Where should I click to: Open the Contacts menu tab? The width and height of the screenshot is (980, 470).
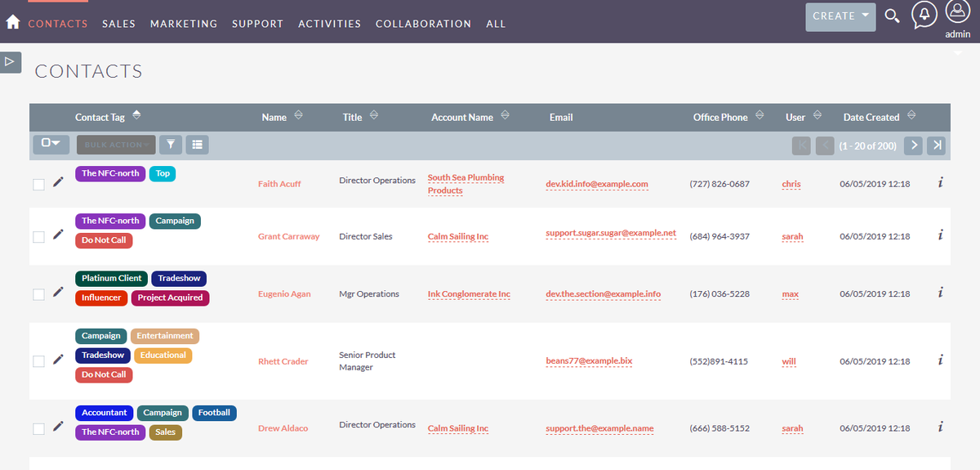[58, 24]
